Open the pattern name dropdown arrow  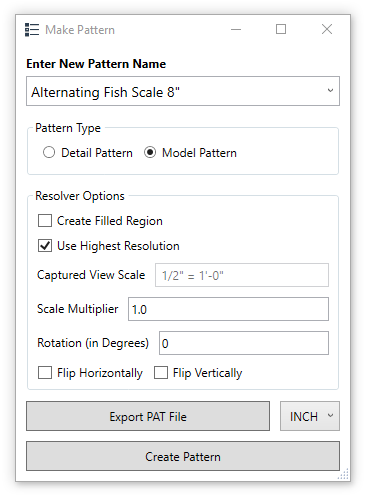click(x=330, y=91)
